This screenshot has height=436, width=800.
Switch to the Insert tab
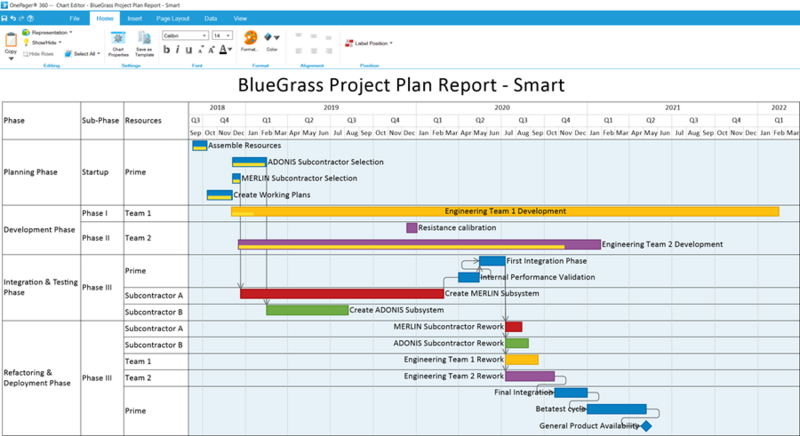[x=135, y=18]
